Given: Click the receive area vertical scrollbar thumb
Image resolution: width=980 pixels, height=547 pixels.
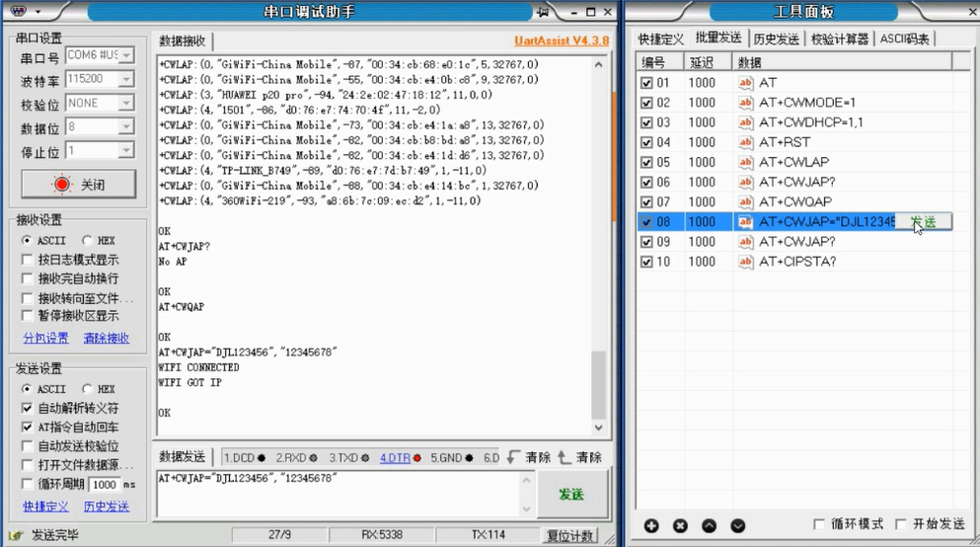Looking at the screenshot, I should (599, 384).
